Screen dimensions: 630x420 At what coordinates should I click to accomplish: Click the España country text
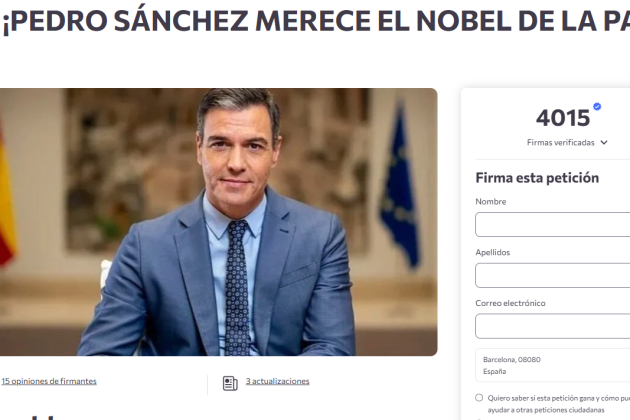(494, 371)
